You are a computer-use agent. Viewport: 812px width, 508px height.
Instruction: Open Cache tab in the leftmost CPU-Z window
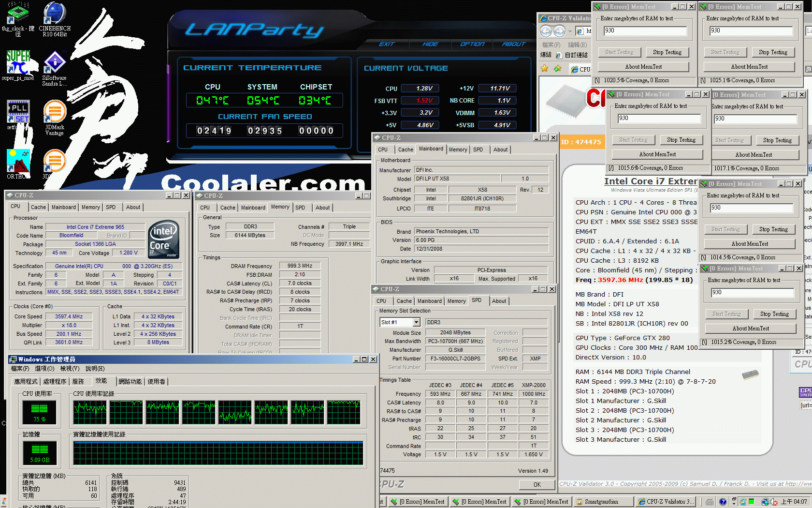click(x=38, y=207)
